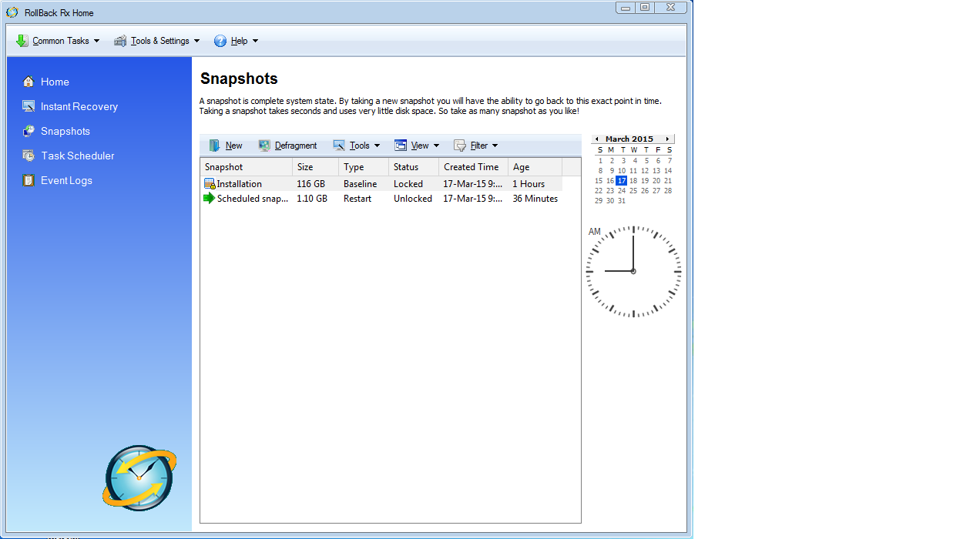
Task: Click the Unlocked status cell
Action: click(413, 199)
